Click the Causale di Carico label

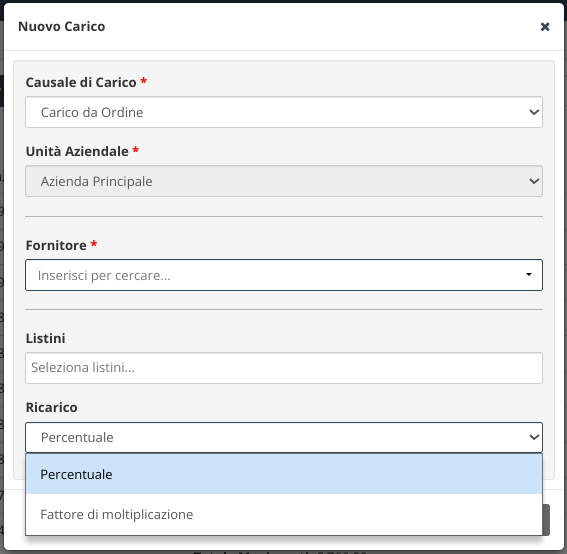(81, 82)
